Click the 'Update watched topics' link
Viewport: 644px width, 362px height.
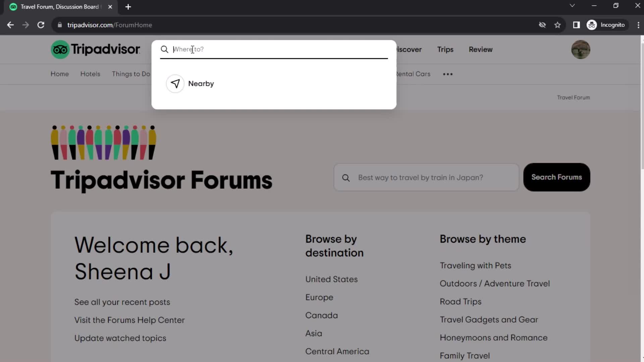[120, 338]
